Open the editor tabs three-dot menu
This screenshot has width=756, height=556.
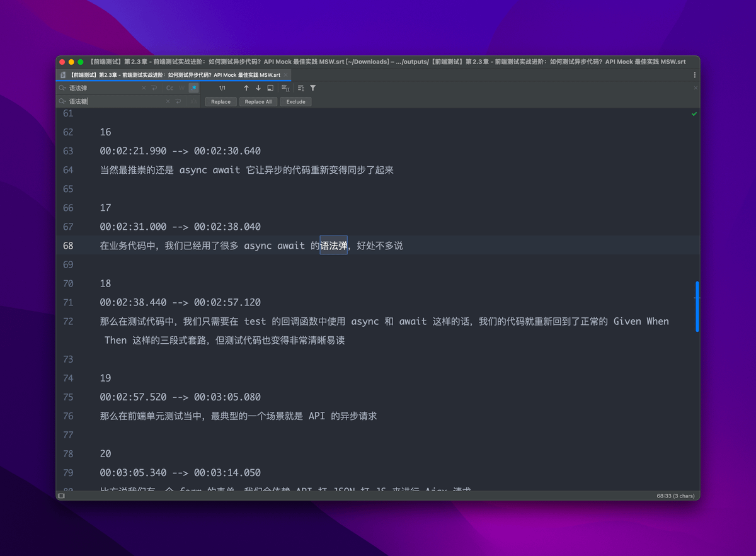click(694, 74)
